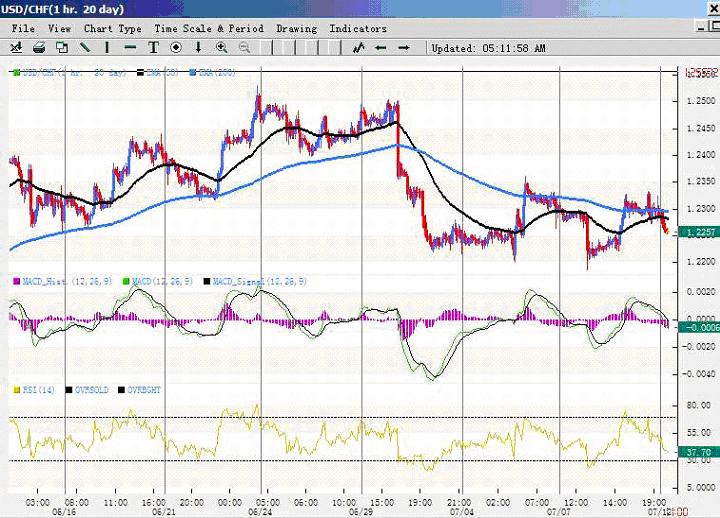Activate the Text (T) annotation tool

pos(154,47)
